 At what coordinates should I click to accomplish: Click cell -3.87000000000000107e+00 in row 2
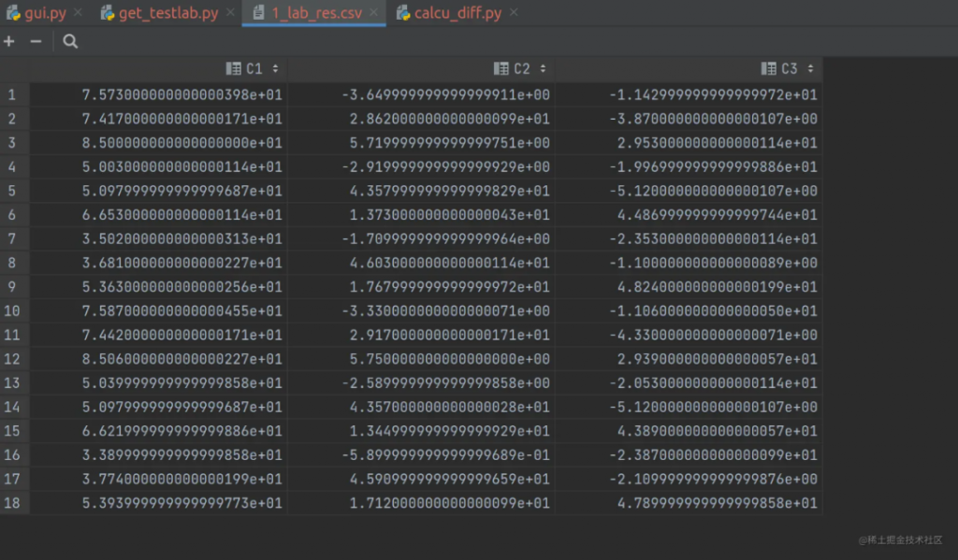pyautogui.click(x=689, y=119)
